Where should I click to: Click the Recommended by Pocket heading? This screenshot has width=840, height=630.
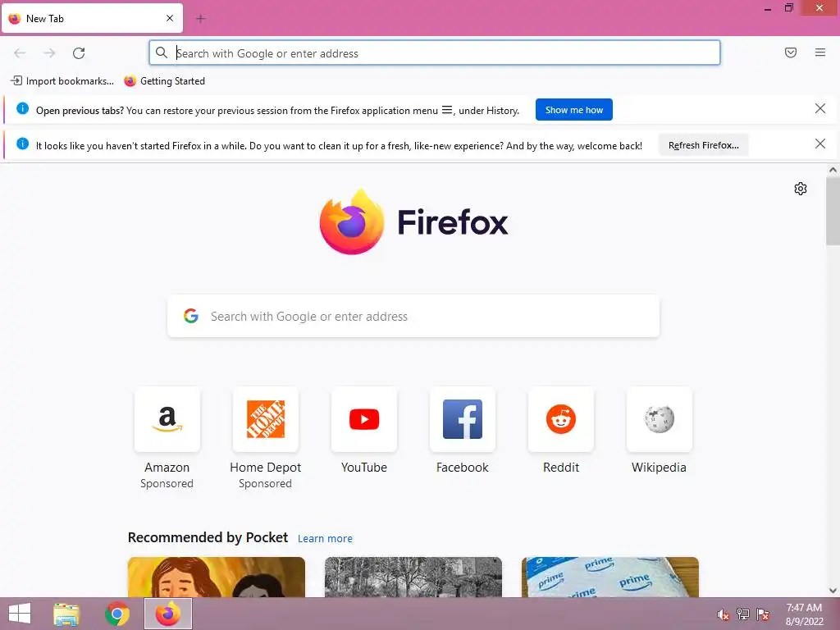[208, 537]
